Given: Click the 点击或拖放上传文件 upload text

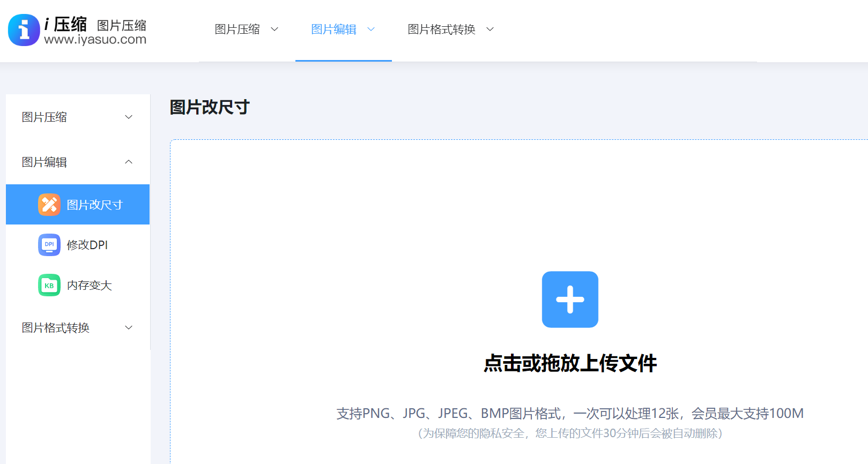Looking at the screenshot, I should pos(570,363).
